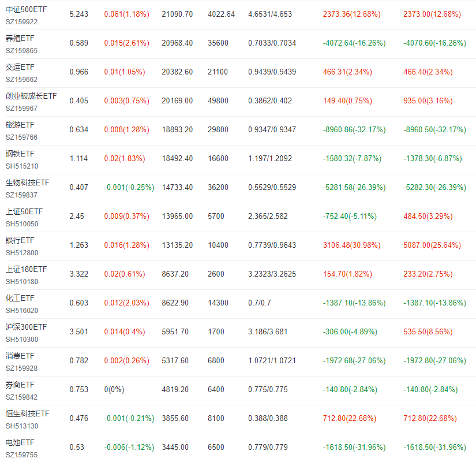476x462 pixels.
Task: Click price 2.45 in 上证50ETF row
Action: (77, 217)
